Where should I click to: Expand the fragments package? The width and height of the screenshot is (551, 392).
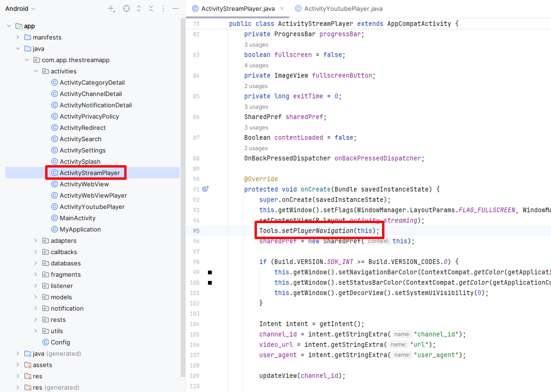(x=36, y=274)
